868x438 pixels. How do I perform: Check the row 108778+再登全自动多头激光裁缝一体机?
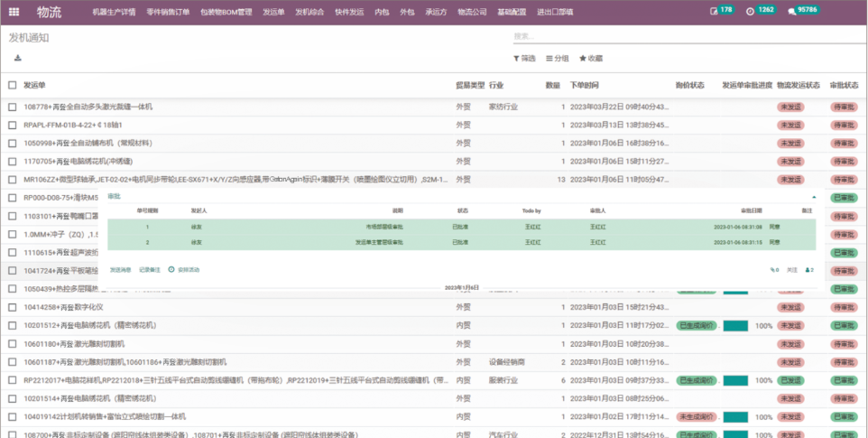pyautogui.click(x=13, y=107)
